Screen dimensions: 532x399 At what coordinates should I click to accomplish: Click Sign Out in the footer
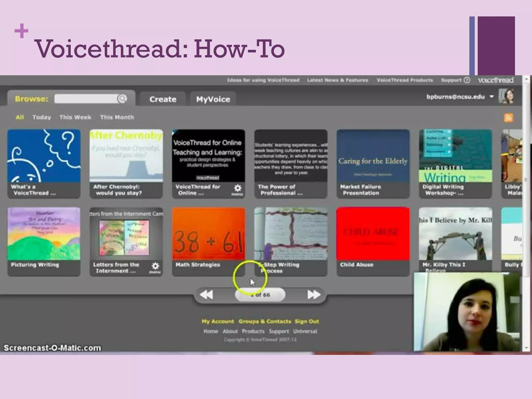pos(307,321)
